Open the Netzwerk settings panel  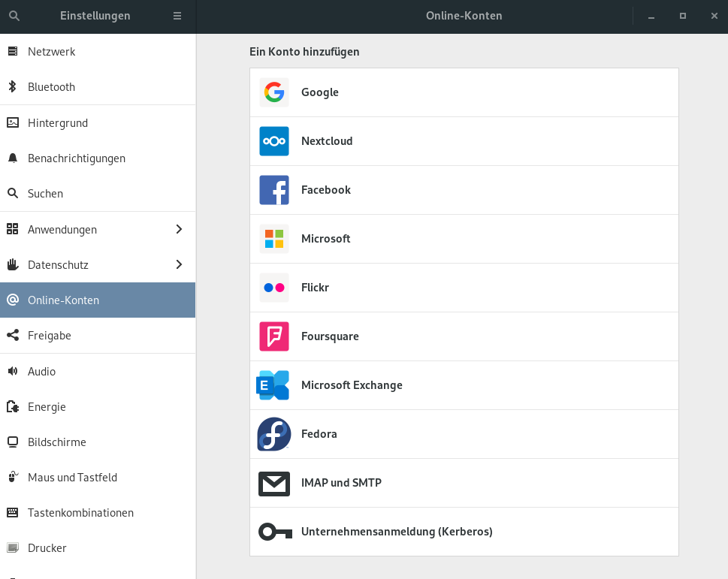click(x=98, y=52)
